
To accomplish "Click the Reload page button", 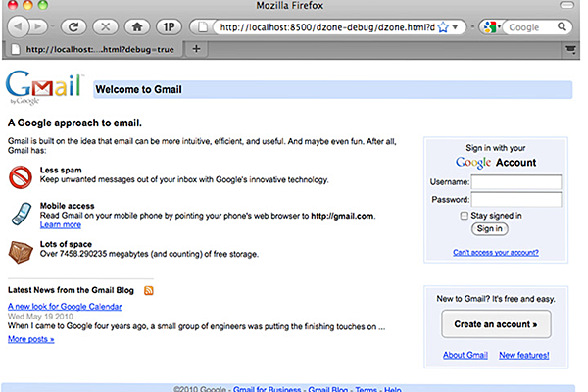I will point(73,27).
